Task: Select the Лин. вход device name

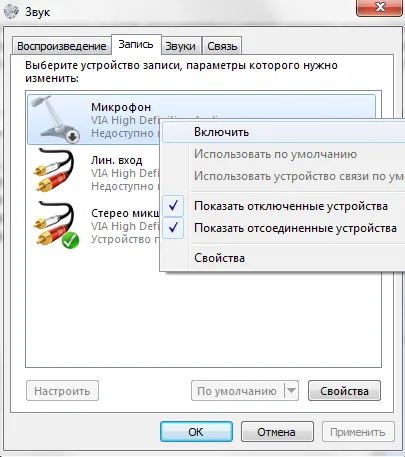Action: [x=117, y=160]
